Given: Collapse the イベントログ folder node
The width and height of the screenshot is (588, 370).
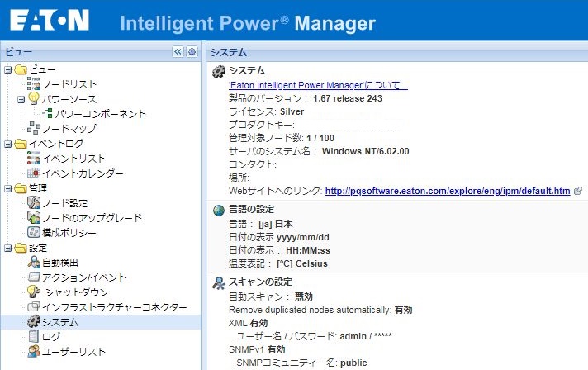Looking at the screenshot, I should 7,144.
